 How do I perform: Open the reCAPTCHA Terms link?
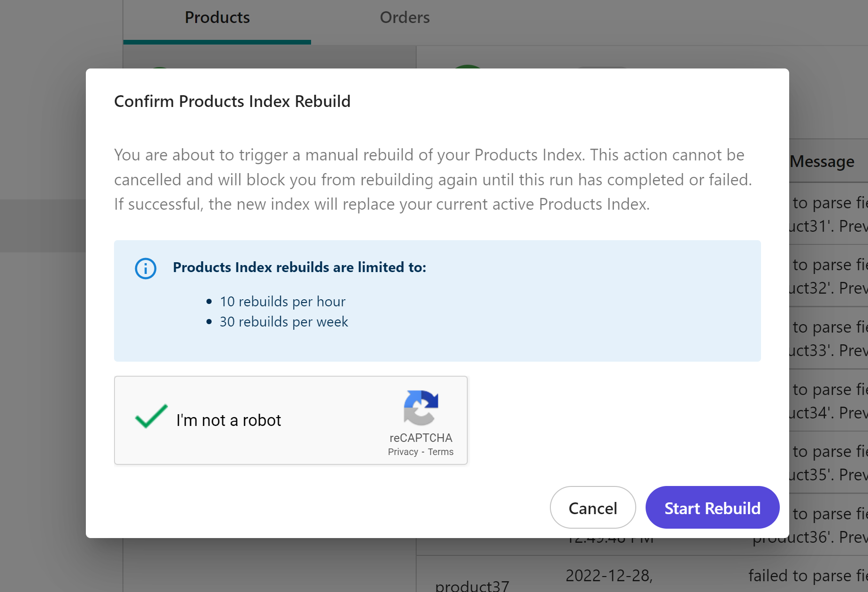click(x=441, y=452)
